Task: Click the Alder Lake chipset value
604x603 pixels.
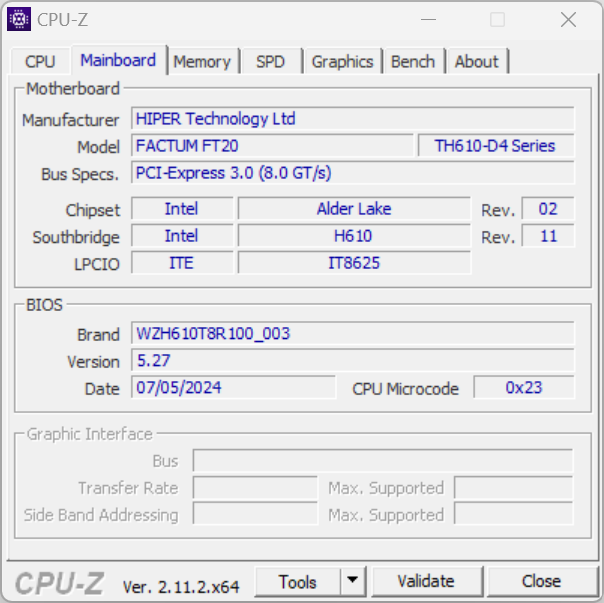Action: 354,209
